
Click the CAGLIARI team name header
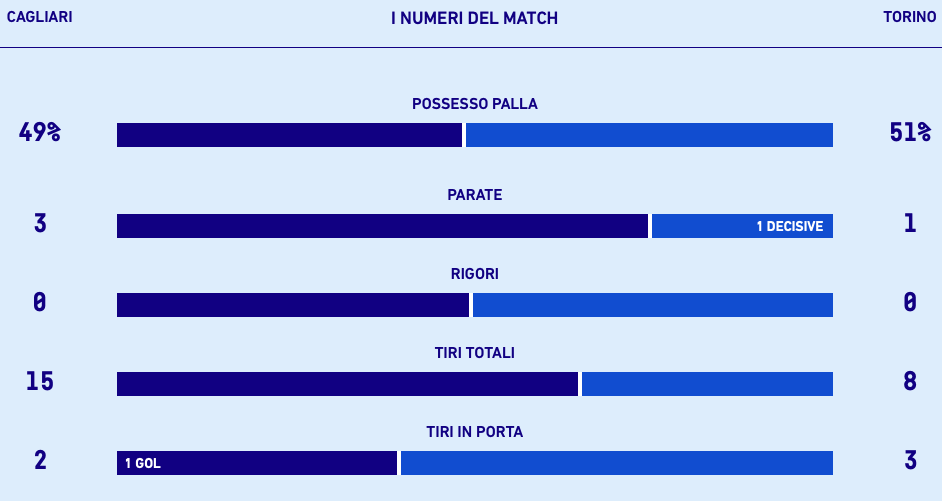point(39,18)
